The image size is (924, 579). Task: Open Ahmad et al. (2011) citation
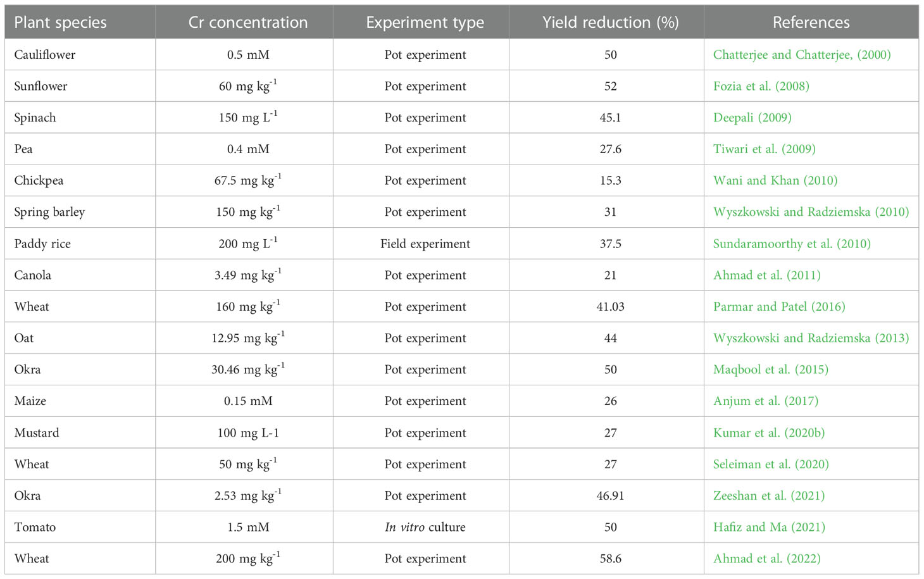tap(767, 275)
